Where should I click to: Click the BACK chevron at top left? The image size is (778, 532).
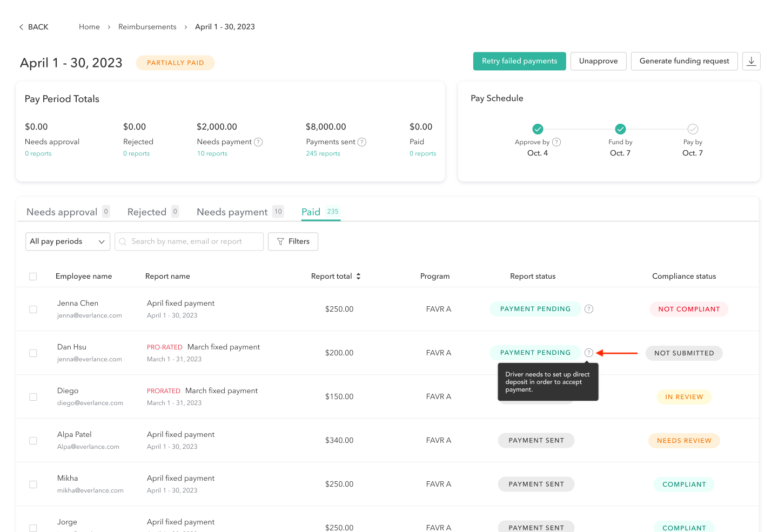[x=21, y=26]
